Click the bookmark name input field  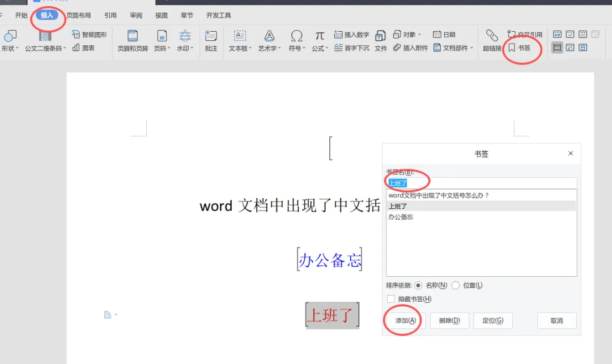[x=481, y=183]
